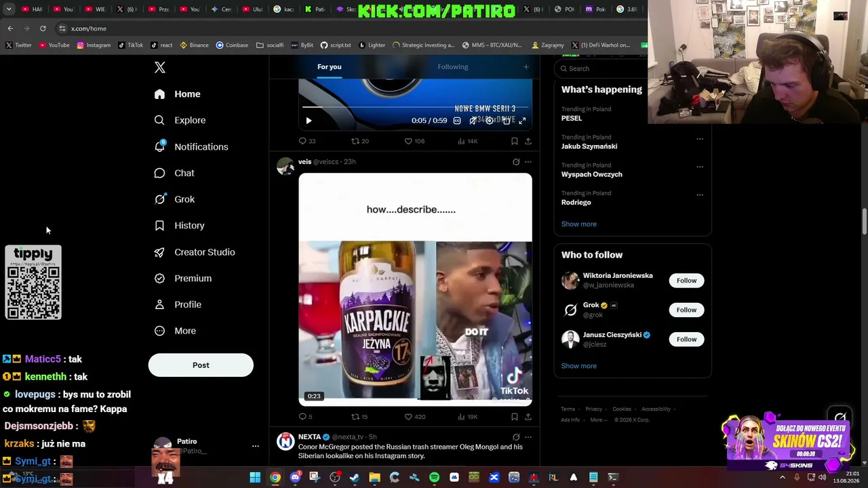Screen dimensions: 868x488
Task: Follow Janusz Cieszyński
Action: [686, 339]
